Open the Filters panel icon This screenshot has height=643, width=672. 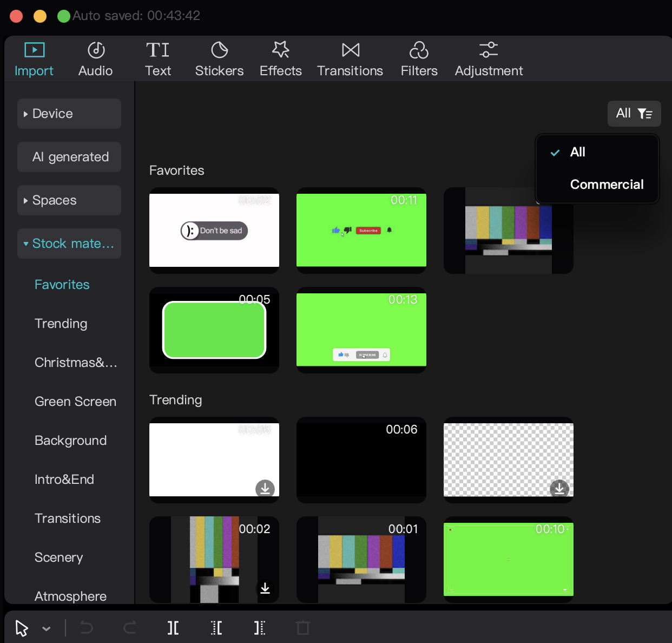(x=419, y=50)
